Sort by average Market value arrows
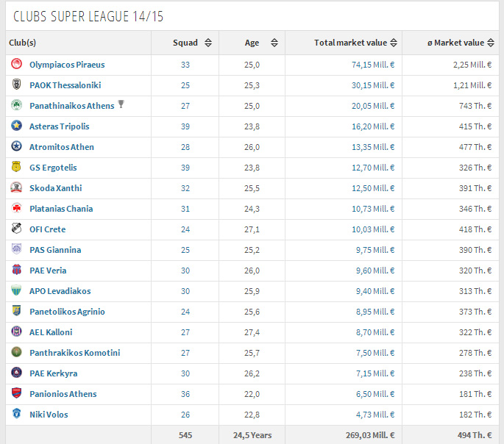Viewport: 504px width, 444px height. (x=491, y=43)
